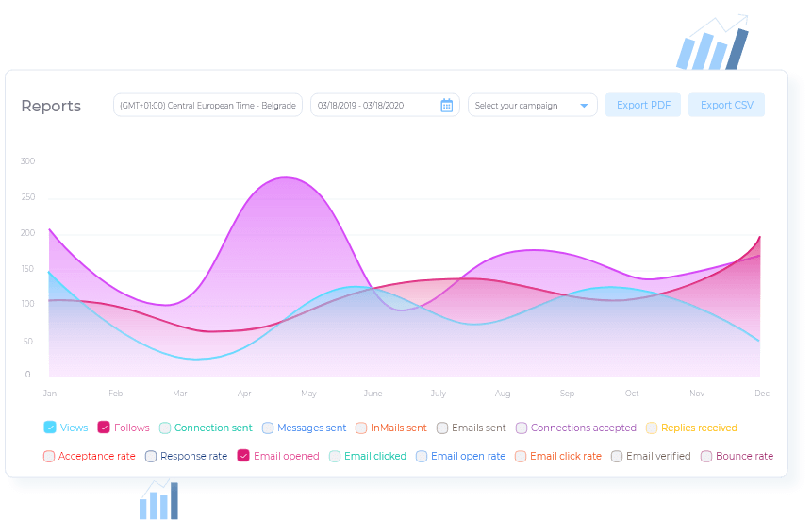Screen dimensions: 812x520
Task: Enable the Response rate checkbox
Action: (151, 456)
